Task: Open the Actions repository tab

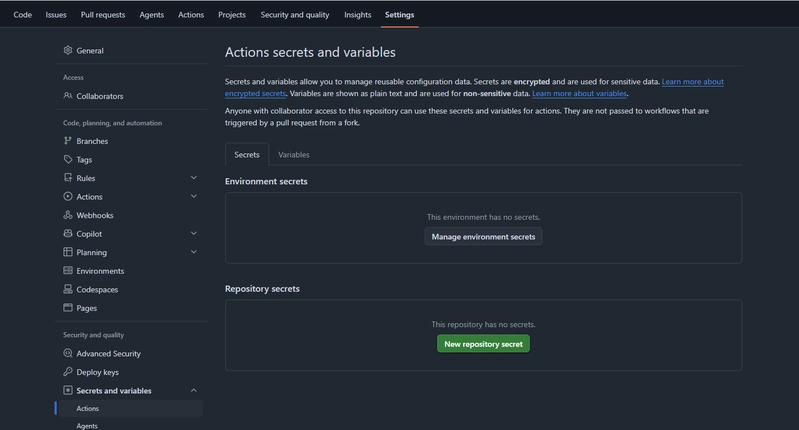Action: (191, 15)
